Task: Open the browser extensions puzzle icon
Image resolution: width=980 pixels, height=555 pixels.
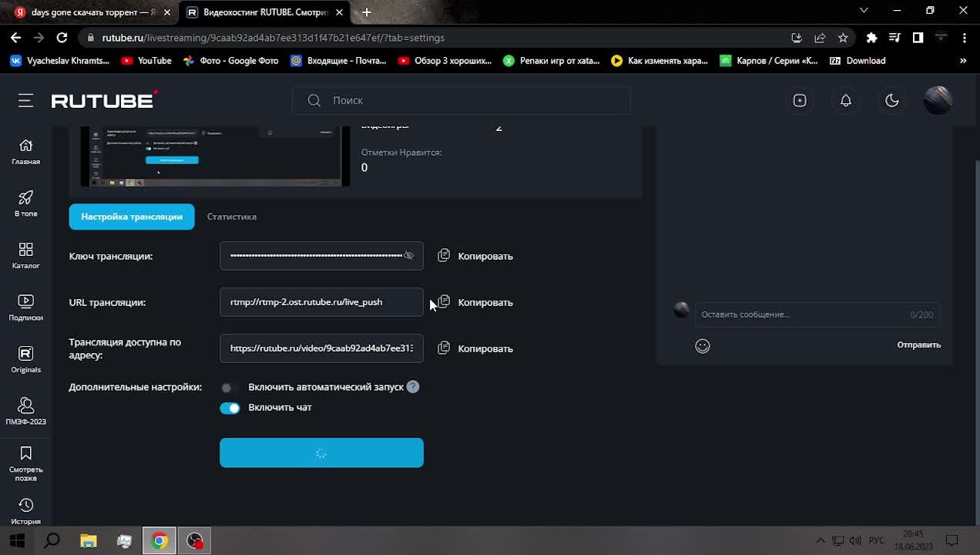Action: tap(871, 37)
